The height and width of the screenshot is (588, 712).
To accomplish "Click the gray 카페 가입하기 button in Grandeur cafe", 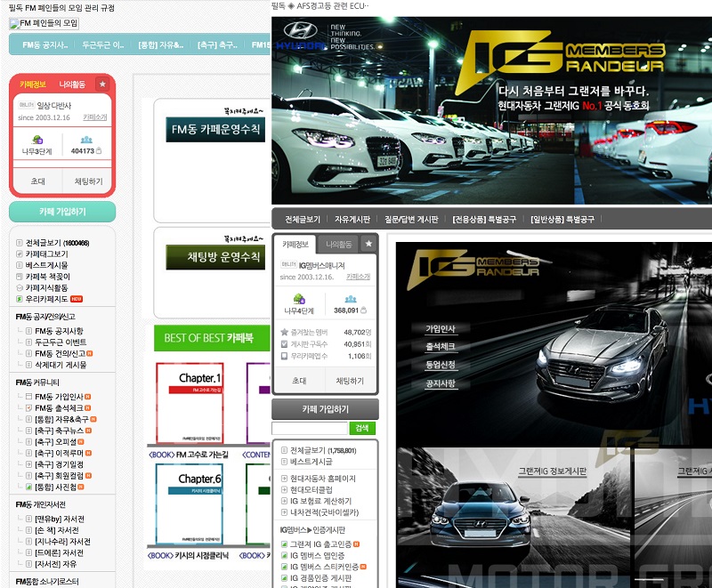I will (x=325, y=409).
